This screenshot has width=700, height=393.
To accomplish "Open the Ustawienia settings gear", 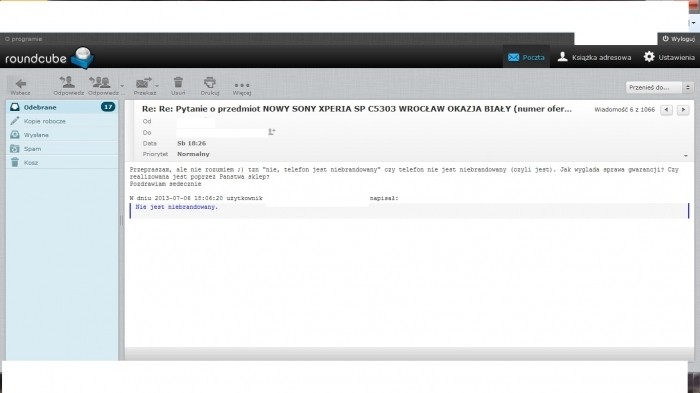I will tap(649, 57).
